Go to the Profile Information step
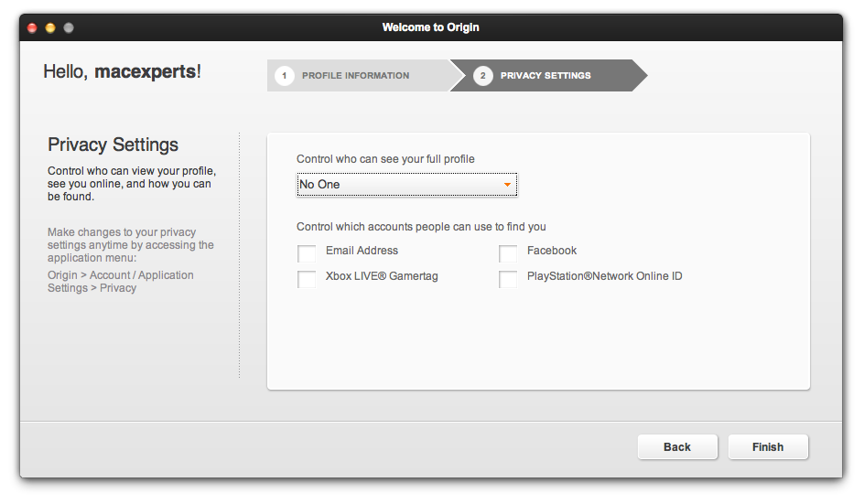Viewport: 864px width, 504px height. click(355, 76)
